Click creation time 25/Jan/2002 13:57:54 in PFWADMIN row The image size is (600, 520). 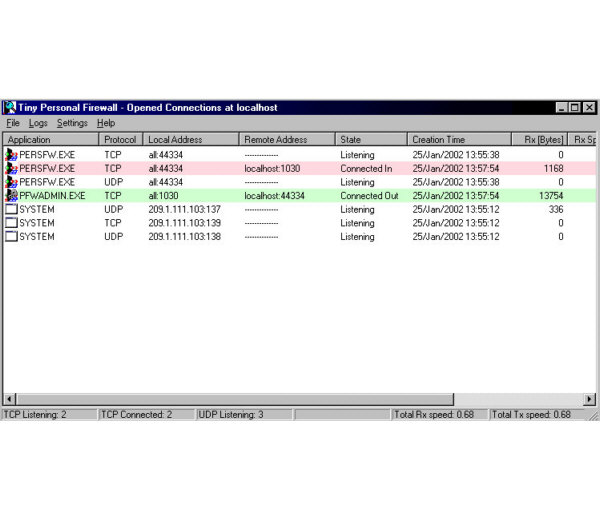pyautogui.click(x=456, y=196)
